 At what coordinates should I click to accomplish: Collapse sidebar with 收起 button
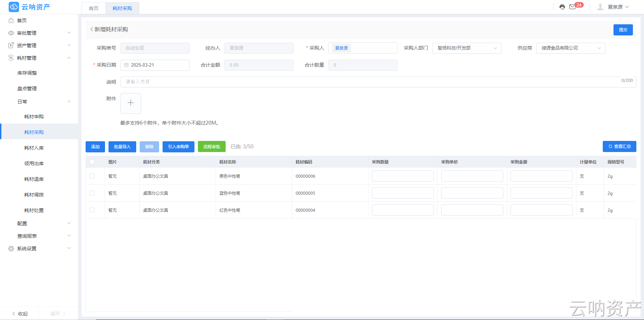coord(20,314)
